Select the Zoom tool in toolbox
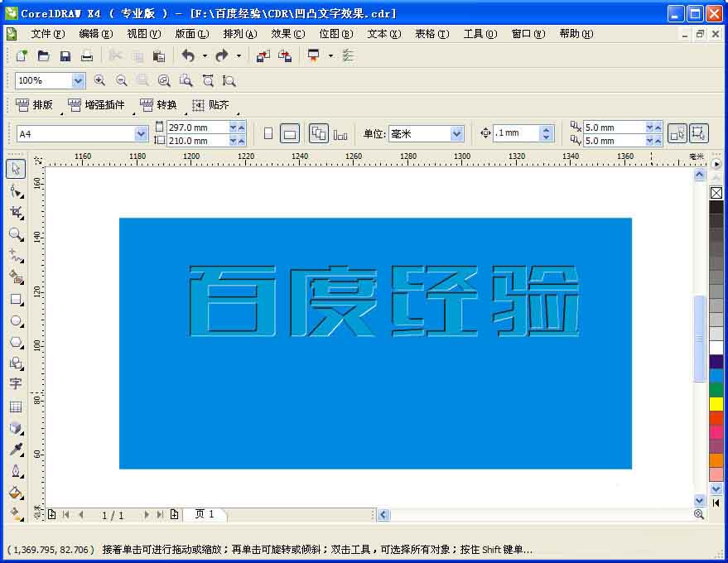 17,234
